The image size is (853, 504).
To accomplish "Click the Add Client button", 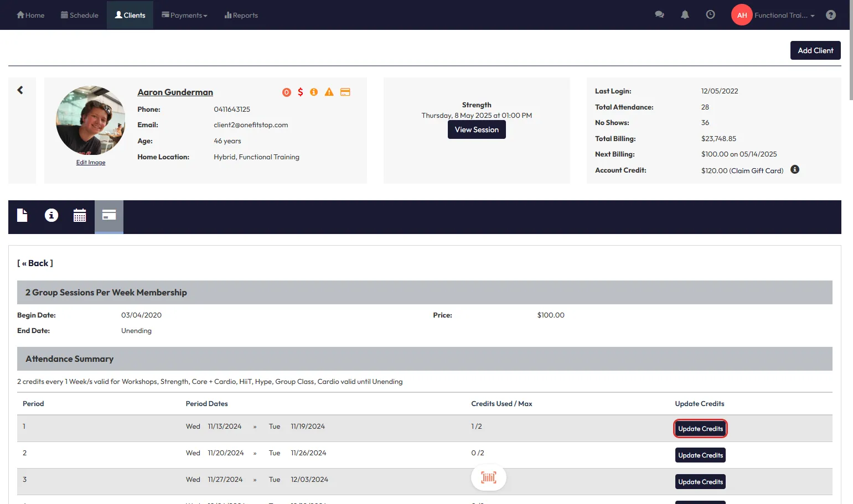I will [x=815, y=50].
